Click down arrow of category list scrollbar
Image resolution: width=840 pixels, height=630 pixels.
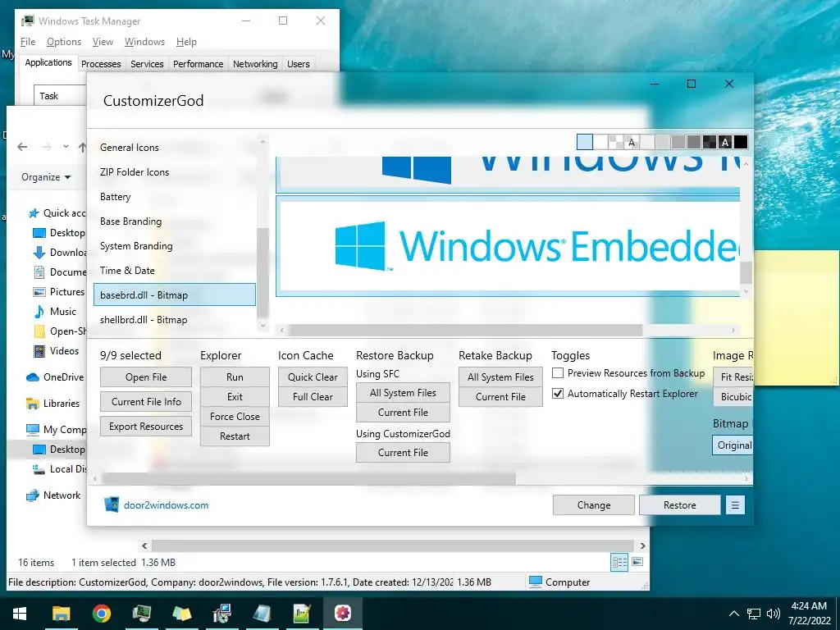tap(262, 325)
